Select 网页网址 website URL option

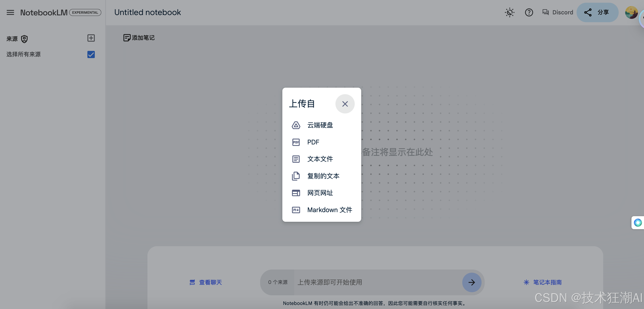tap(322, 193)
